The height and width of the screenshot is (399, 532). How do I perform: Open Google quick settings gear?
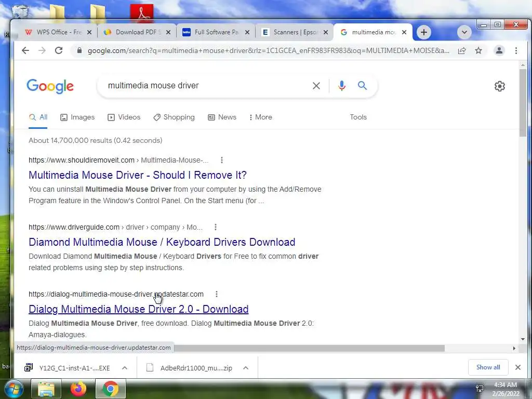[x=499, y=86]
